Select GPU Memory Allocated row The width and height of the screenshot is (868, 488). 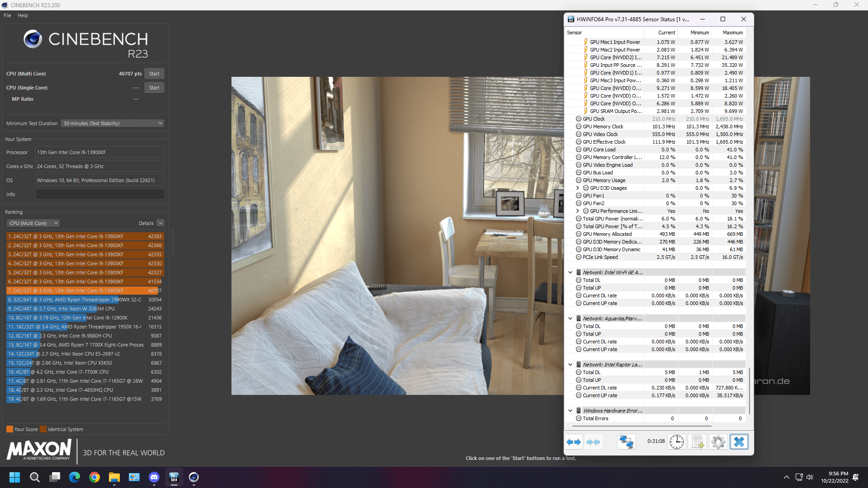pos(655,234)
